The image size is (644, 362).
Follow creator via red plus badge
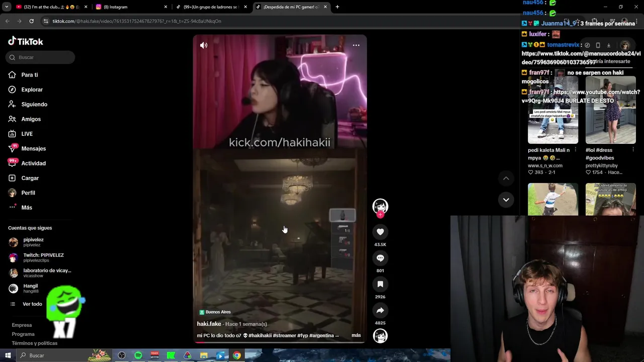[380, 215]
